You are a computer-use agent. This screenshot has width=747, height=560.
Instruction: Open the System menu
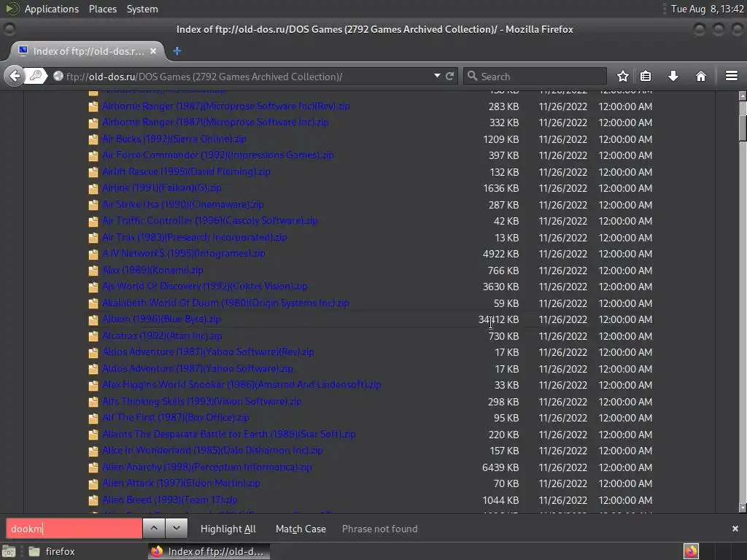tap(142, 9)
